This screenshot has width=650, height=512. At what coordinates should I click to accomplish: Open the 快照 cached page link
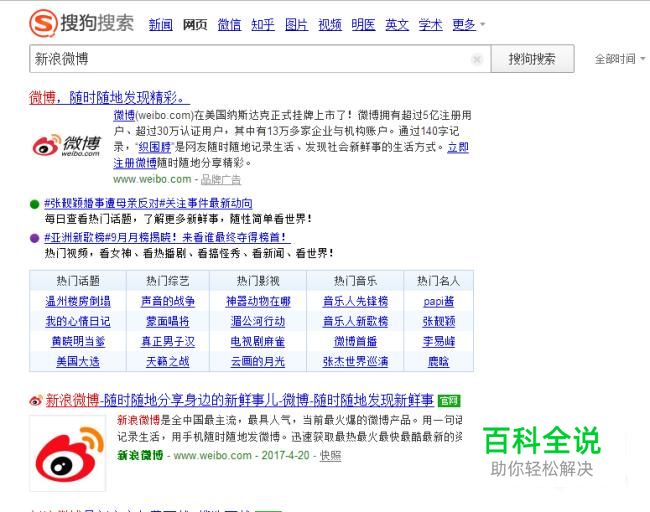[330, 456]
